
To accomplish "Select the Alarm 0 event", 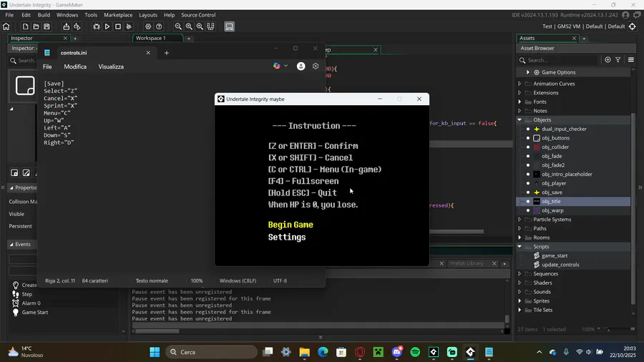I will 31,303.
